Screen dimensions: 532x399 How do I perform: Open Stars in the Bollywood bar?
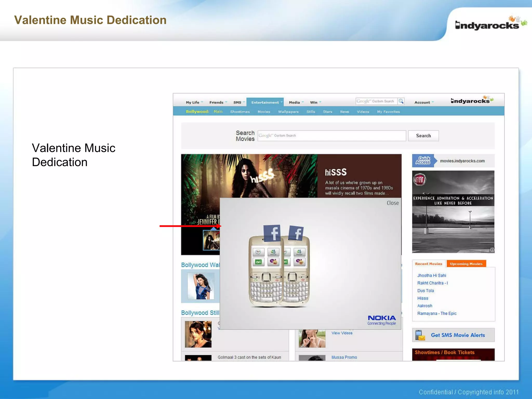[327, 112]
